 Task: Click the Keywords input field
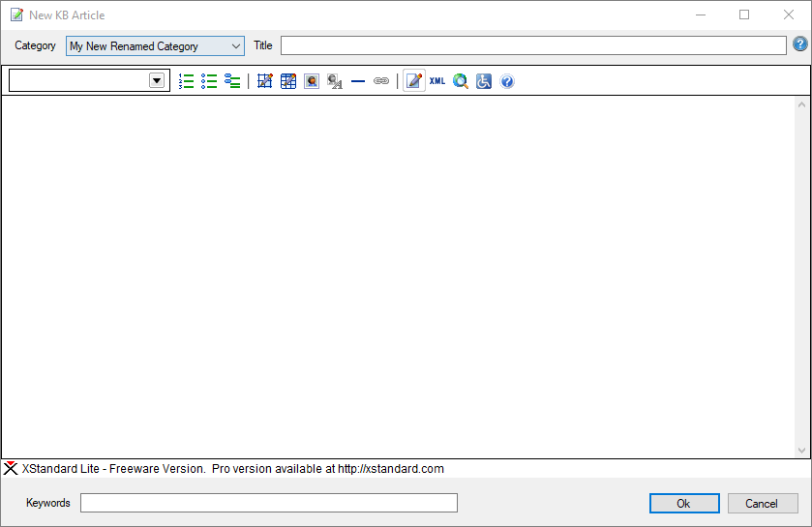[268, 503]
